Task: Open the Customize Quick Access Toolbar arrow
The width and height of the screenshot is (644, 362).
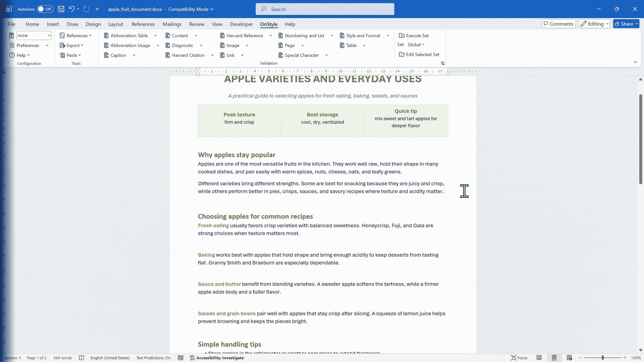Action: pyautogui.click(x=97, y=9)
